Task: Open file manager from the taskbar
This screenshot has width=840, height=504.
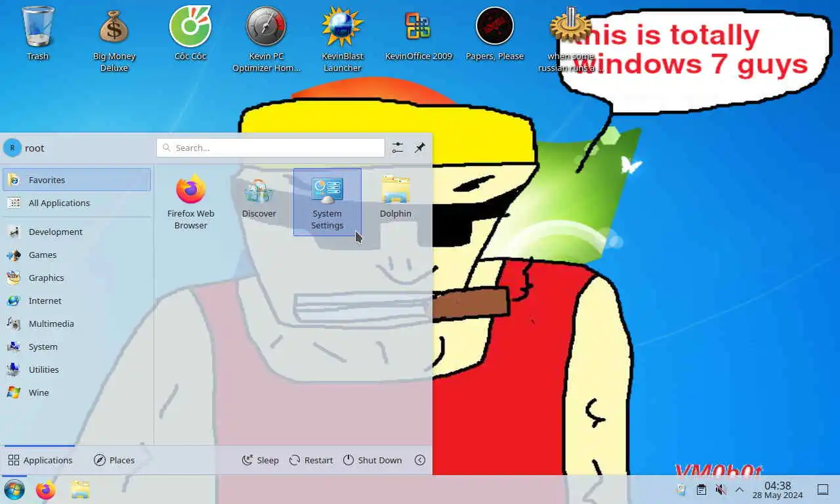Action: coord(80,490)
